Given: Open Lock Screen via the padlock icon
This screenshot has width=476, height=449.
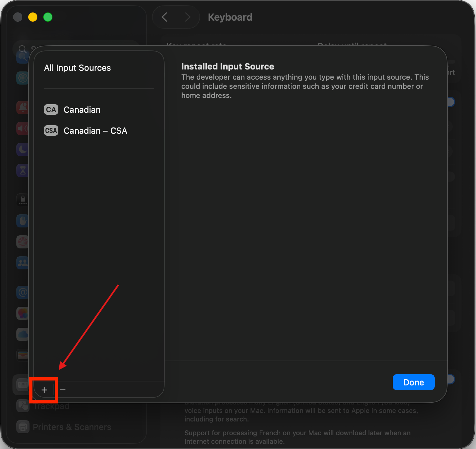Looking at the screenshot, I should [x=22, y=200].
